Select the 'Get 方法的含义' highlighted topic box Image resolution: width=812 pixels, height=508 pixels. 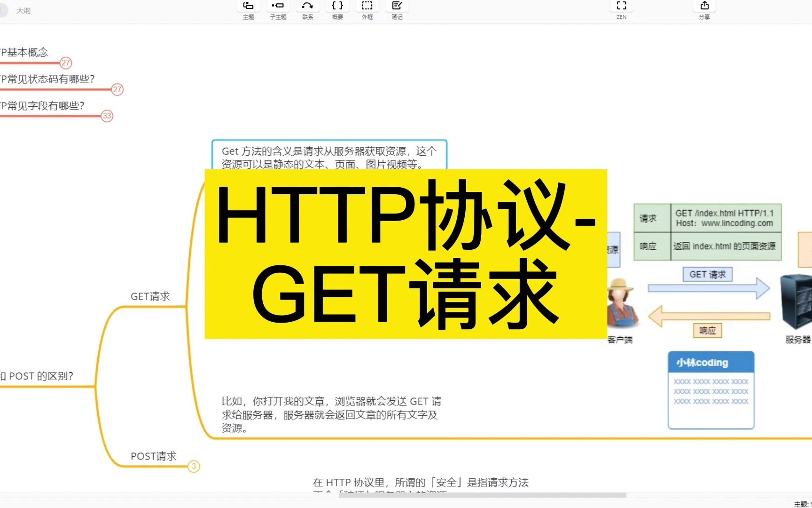[329, 155]
